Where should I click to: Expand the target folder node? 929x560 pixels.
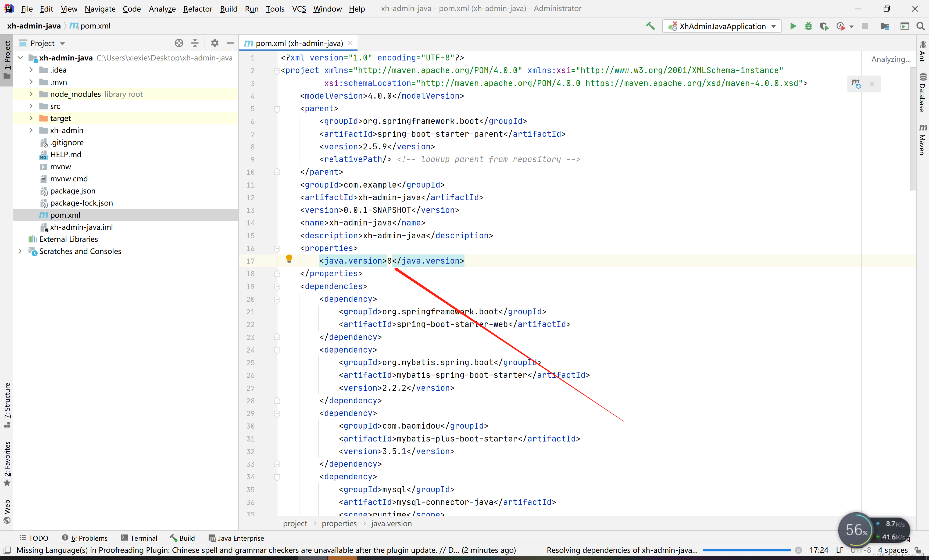point(31,118)
